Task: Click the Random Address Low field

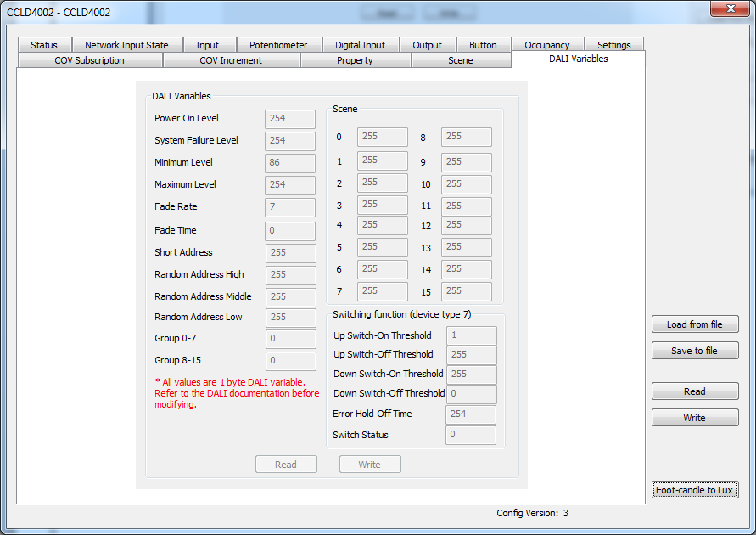Action: pos(291,318)
